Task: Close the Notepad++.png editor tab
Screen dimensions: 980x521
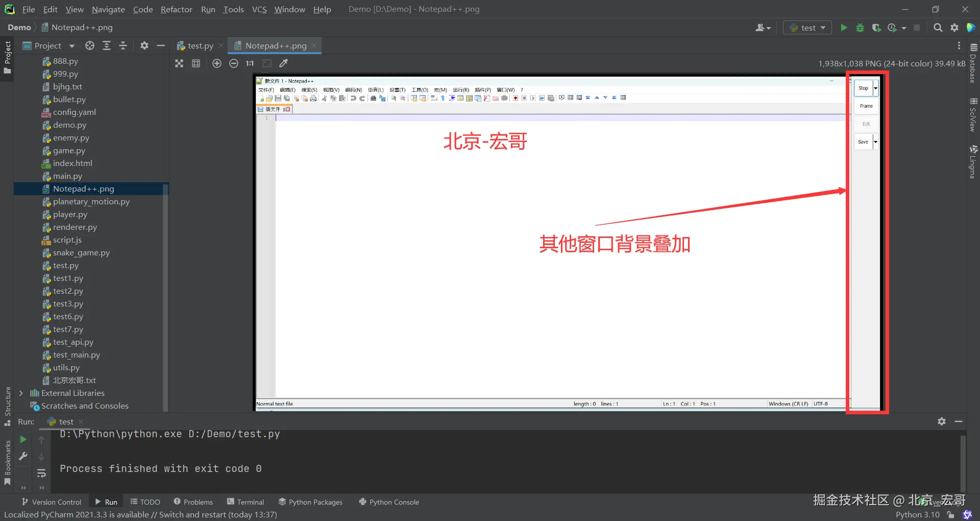Action: point(314,45)
